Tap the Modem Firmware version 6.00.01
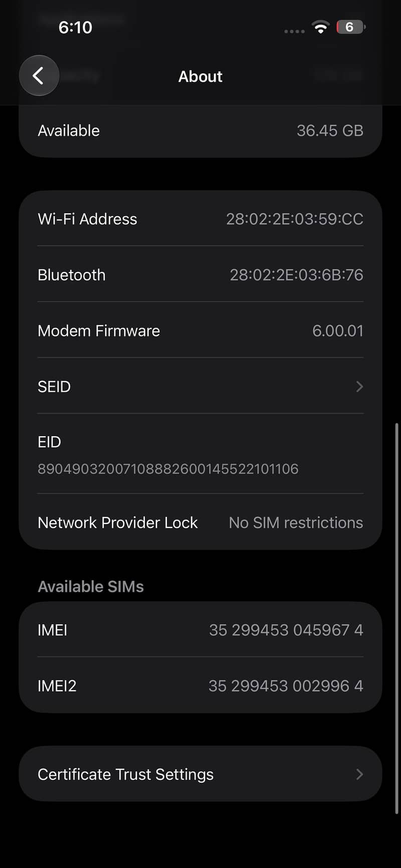Screen dimensions: 401x868 pos(338,331)
